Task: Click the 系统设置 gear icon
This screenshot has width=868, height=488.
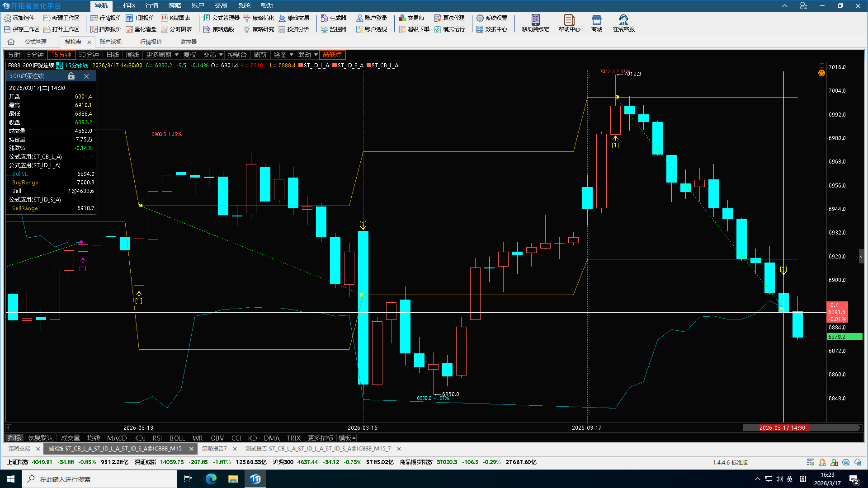Action: 480,18
